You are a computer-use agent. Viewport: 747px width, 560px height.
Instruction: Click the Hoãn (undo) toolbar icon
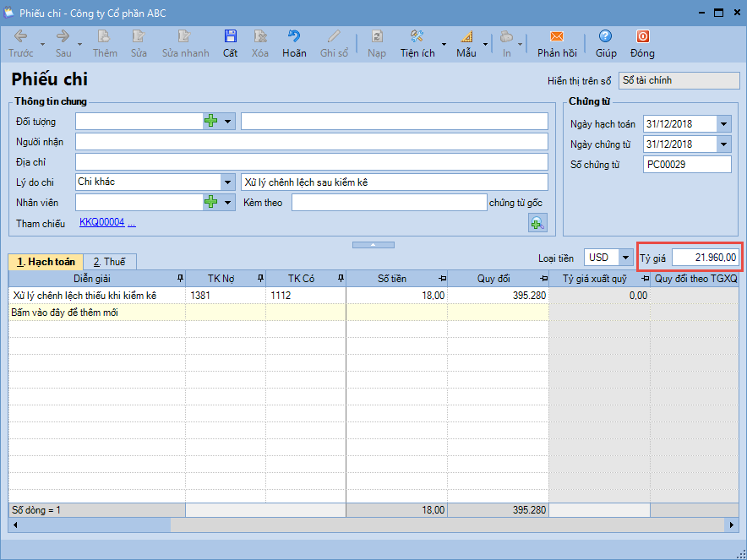point(294,37)
